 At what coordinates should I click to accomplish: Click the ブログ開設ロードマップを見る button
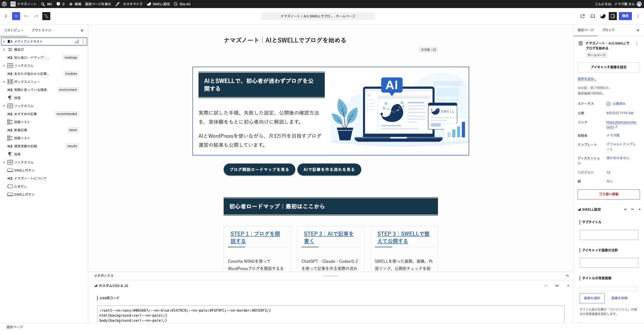(259, 170)
